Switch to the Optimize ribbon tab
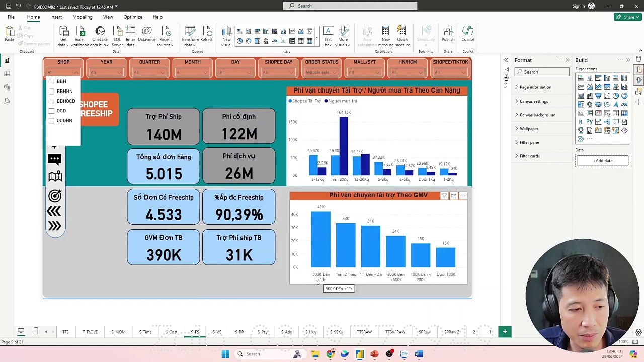Screen dimensions: 644x362 coord(133,17)
